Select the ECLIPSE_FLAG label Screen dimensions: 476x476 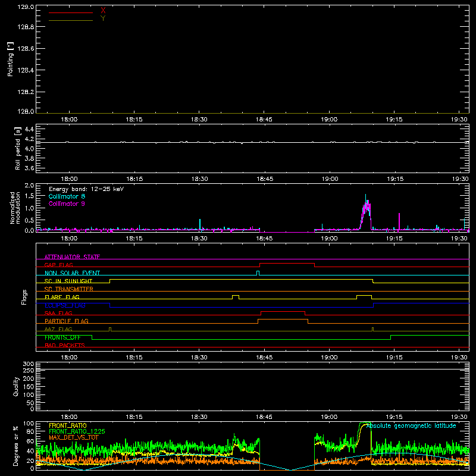click(x=65, y=305)
